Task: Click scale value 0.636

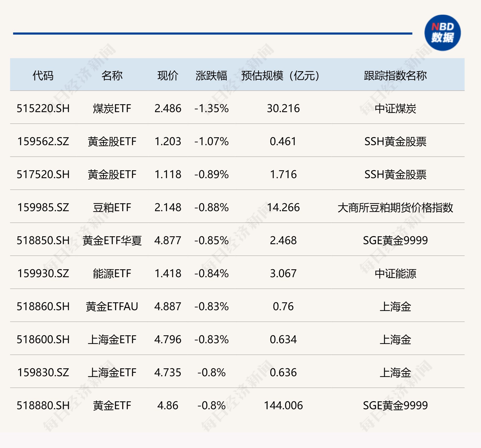Action: click(x=283, y=373)
